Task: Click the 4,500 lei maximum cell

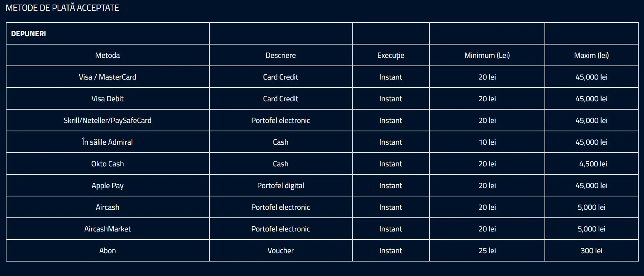Action: 593,164
